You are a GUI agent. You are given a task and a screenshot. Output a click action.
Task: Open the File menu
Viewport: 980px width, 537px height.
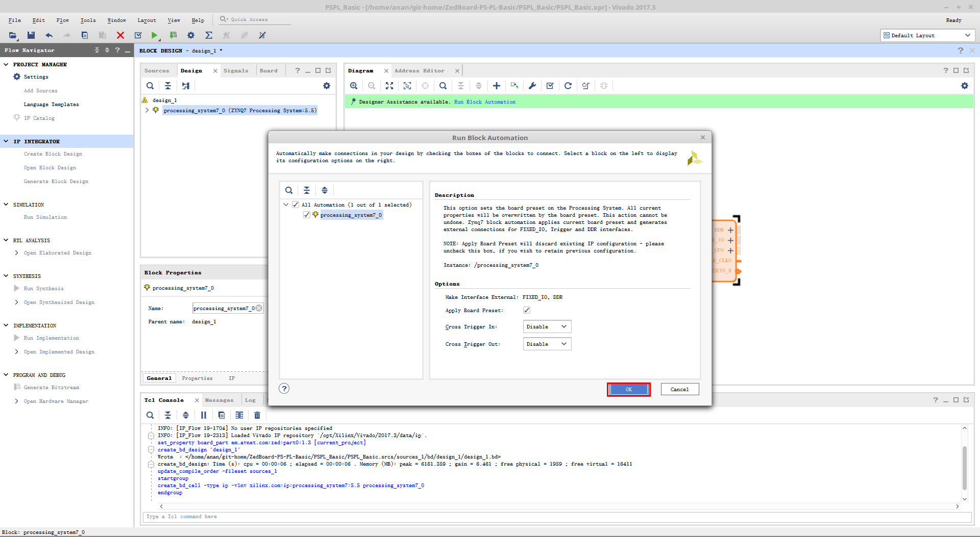[x=15, y=20]
